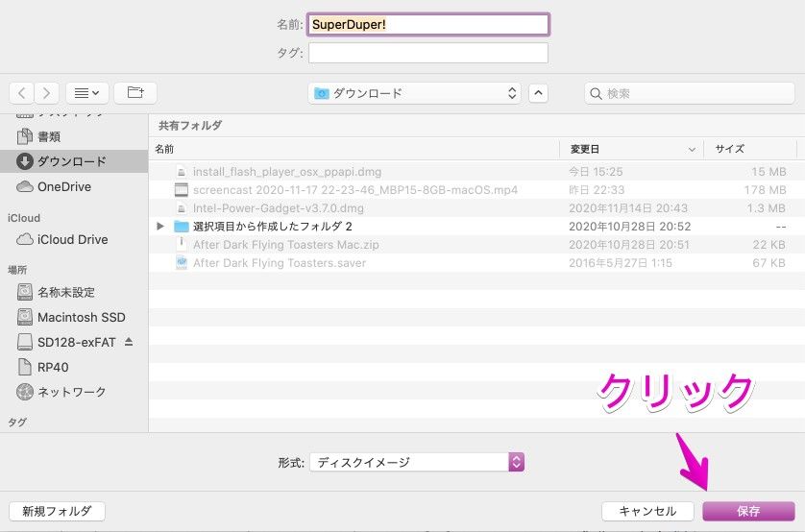This screenshot has width=805, height=532.
Task: Open the ダウンロード location popup menu
Action: point(415,93)
